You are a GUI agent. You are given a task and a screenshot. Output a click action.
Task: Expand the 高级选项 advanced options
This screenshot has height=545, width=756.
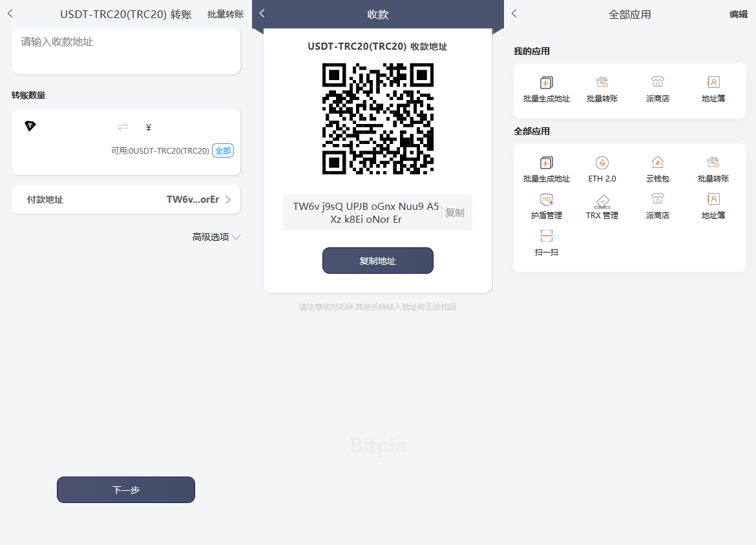point(216,237)
